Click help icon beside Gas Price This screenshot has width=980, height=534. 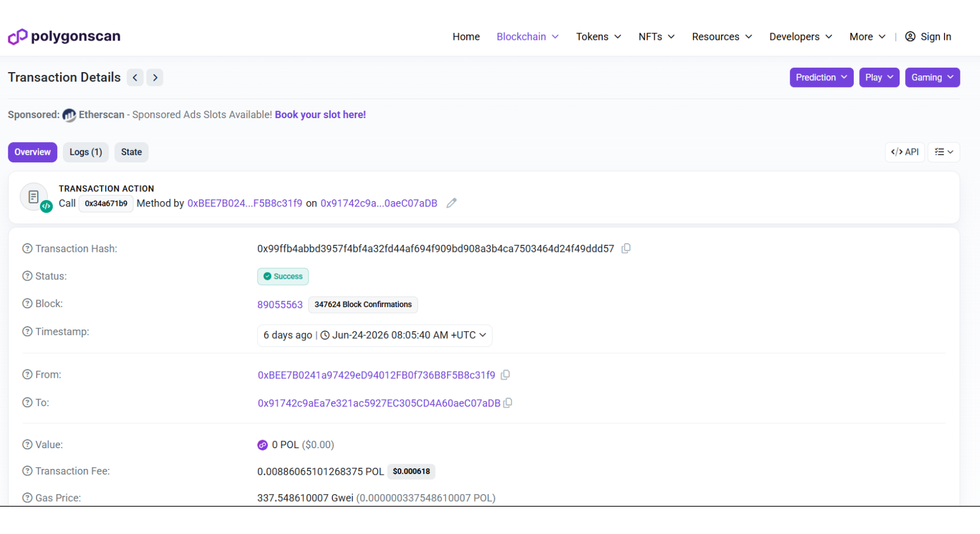[27, 498]
